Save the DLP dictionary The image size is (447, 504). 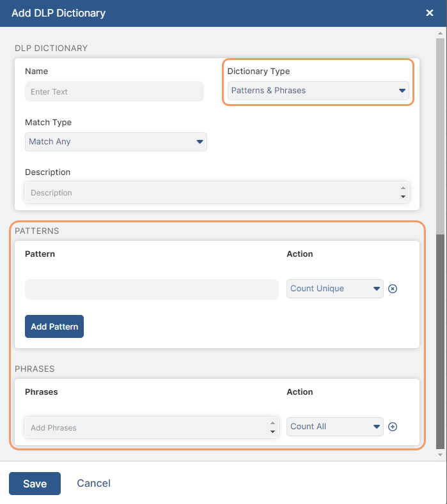tap(35, 484)
